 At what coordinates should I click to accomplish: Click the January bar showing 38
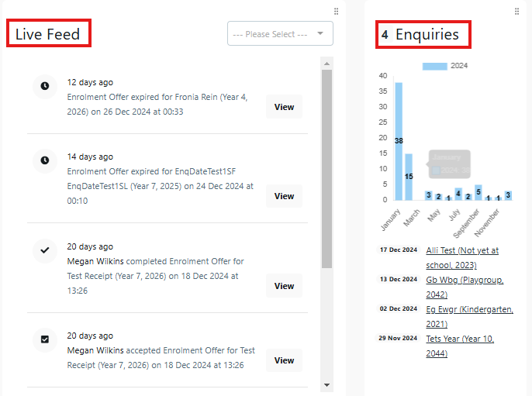click(x=399, y=141)
